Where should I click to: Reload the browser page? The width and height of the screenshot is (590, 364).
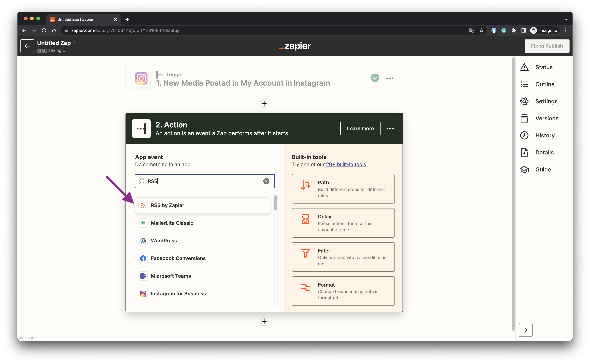44,30
